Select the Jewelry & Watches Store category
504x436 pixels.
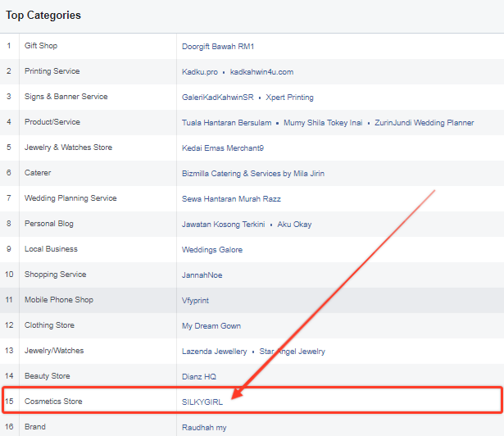(x=69, y=148)
